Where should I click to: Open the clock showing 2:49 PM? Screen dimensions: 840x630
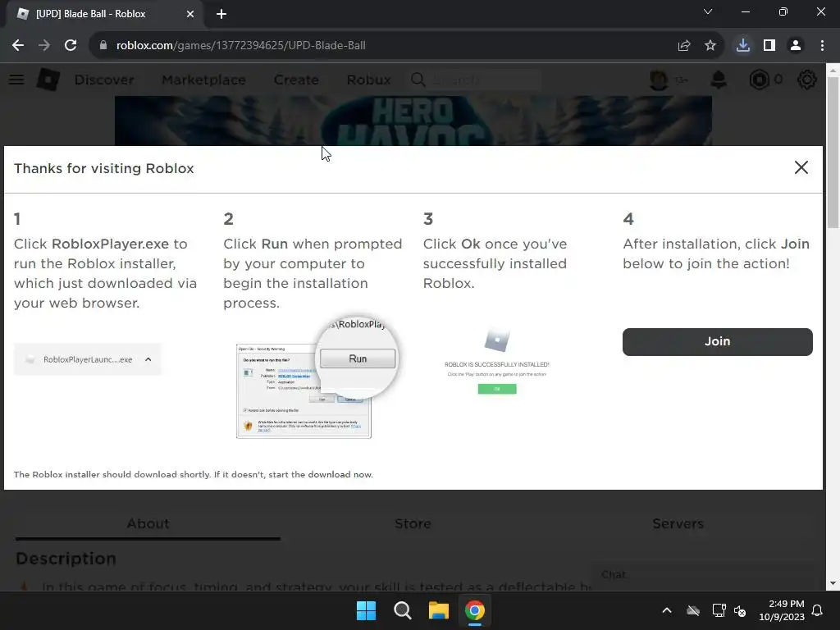coord(782,610)
